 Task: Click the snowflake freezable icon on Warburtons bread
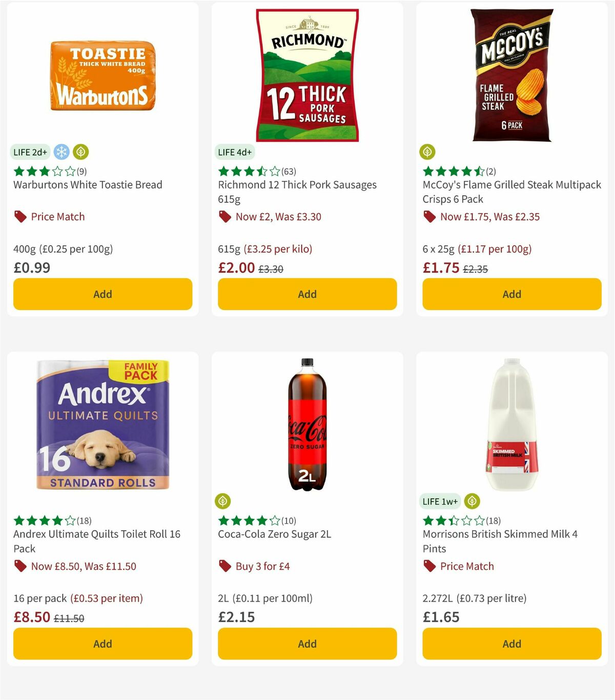(61, 152)
